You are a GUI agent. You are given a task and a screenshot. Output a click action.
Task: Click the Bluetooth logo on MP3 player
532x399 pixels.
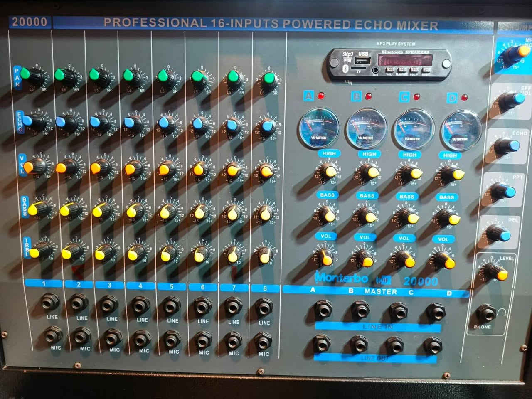click(x=345, y=69)
